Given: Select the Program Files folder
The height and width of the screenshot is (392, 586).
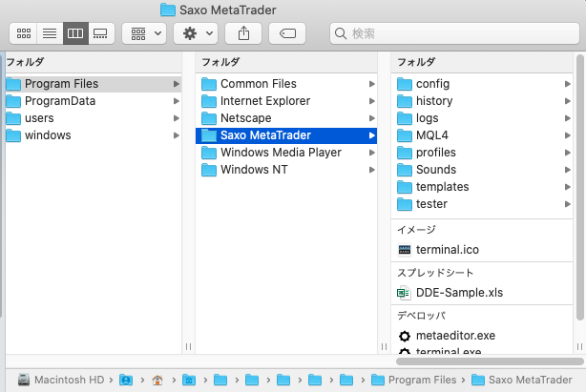Looking at the screenshot, I should pos(94,84).
